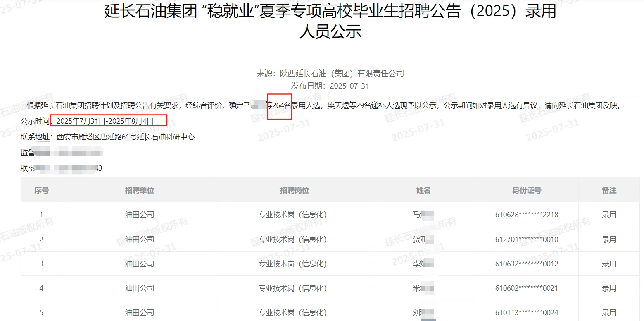The height and width of the screenshot is (321, 644).
Task: Click serial number 3 cell
Action: click(x=41, y=264)
